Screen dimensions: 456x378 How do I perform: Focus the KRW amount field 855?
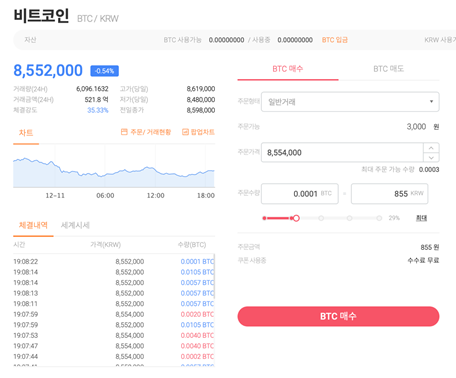point(389,194)
